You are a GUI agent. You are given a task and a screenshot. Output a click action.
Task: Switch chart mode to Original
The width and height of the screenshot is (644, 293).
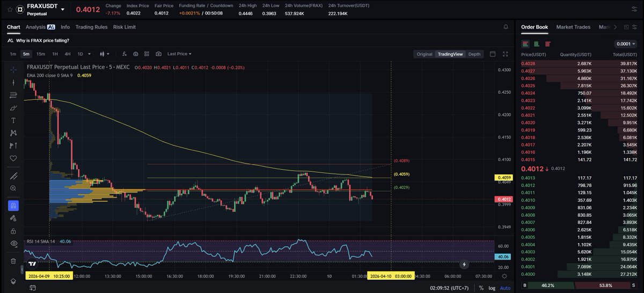[x=425, y=54]
